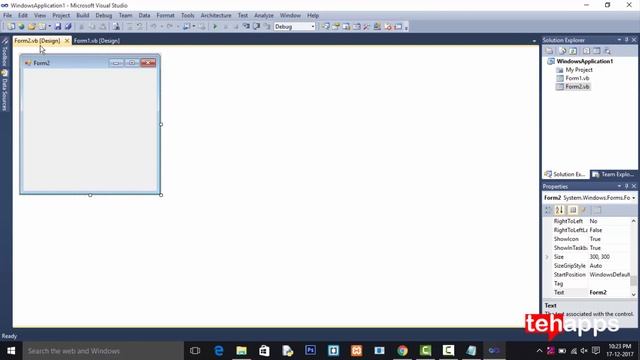
Task: Open the document tabs list dropdown arrow
Action: point(534,41)
